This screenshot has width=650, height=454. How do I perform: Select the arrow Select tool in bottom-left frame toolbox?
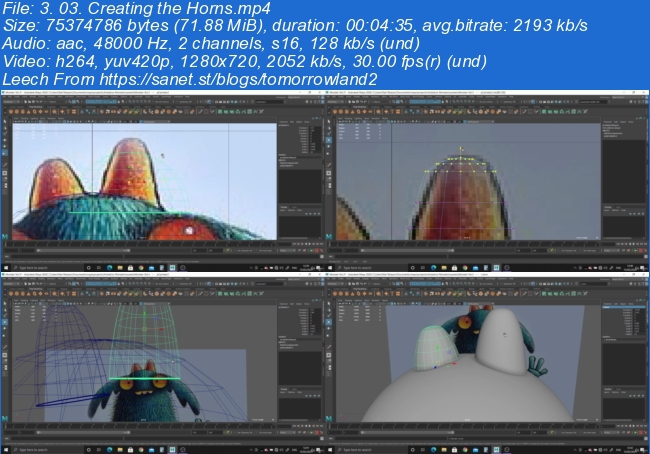(x=5, y=303)
